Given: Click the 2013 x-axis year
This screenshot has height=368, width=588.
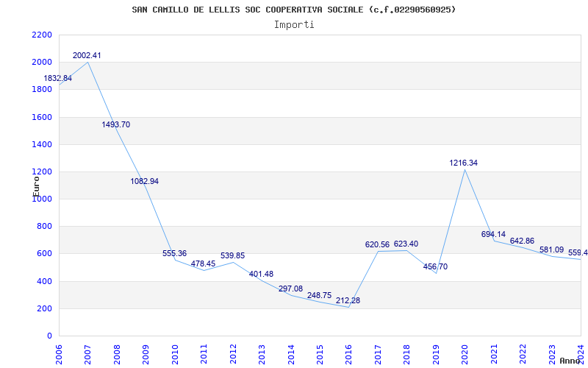Looking at the screenshot, I should click(x=262, y=355).
